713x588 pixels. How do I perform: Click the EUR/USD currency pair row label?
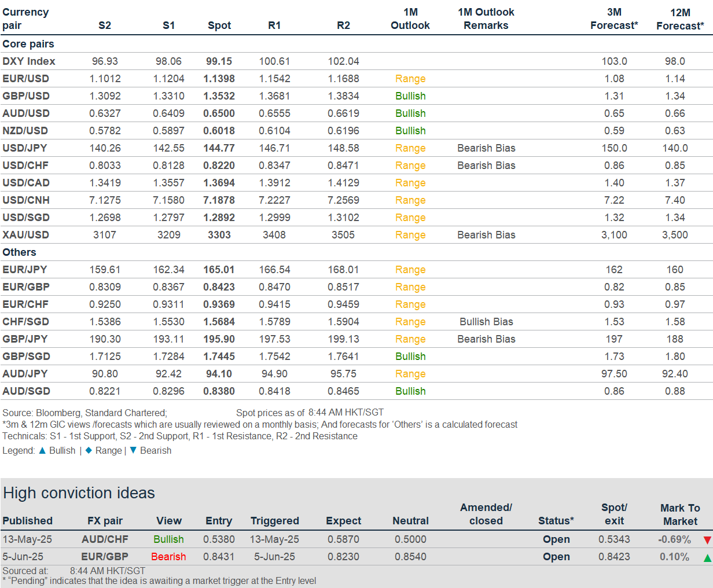click(x=25, y=79)
